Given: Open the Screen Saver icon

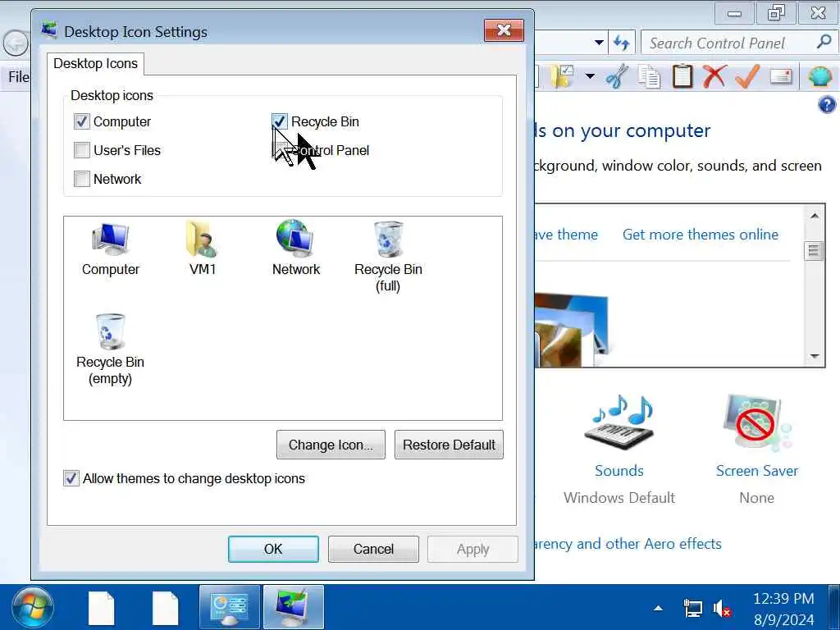Looking at the screenshot, I should (x=756, y=423).
